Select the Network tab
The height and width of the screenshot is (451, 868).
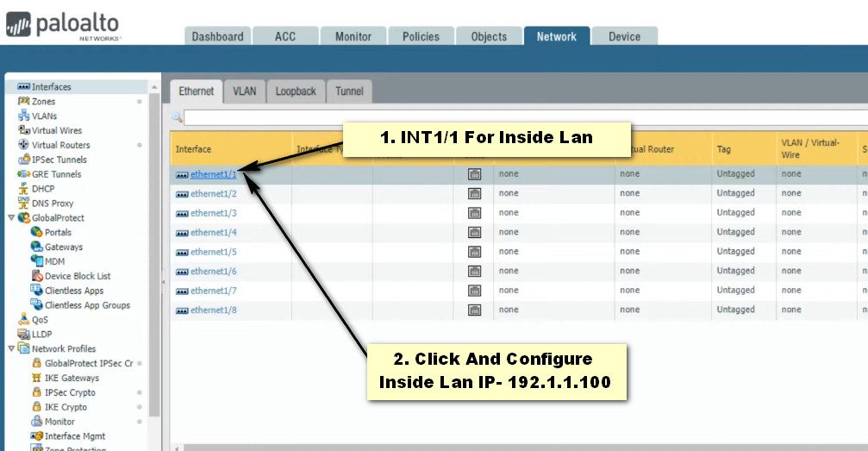tap(556, 36)
